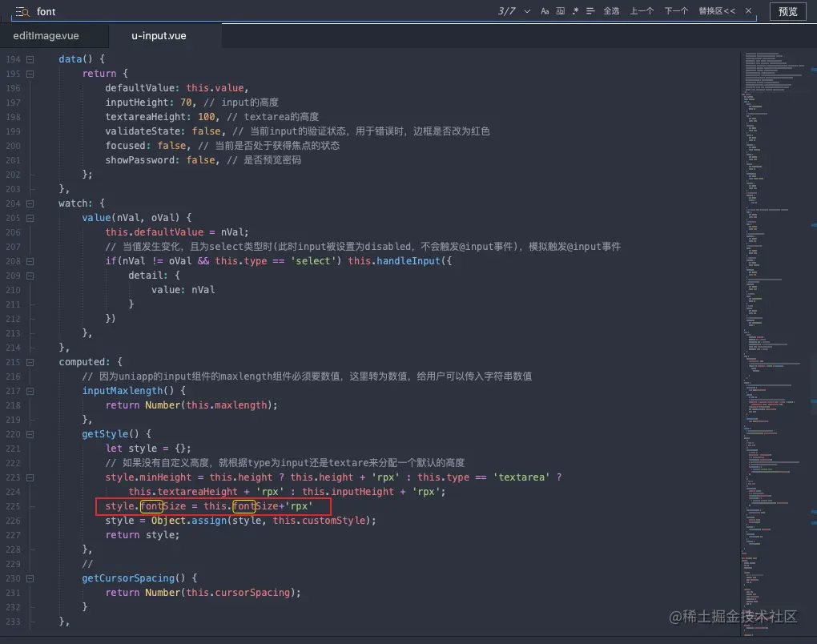Collapse the detail object at line 209

click(30, 276)
